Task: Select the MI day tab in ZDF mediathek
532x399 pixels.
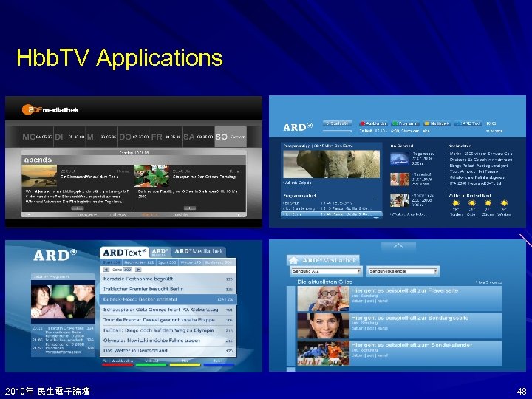Action: (101, 137)
